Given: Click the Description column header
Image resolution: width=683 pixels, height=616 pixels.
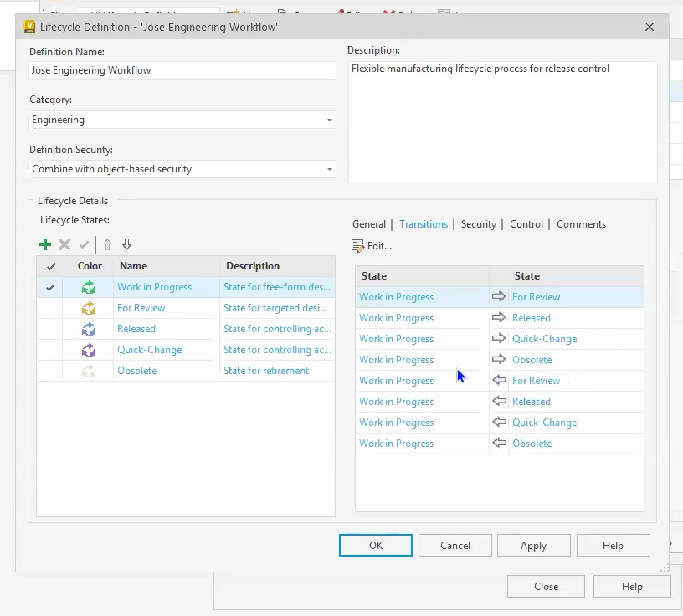Looking at the screenshot, I should [x=278, y=266].
